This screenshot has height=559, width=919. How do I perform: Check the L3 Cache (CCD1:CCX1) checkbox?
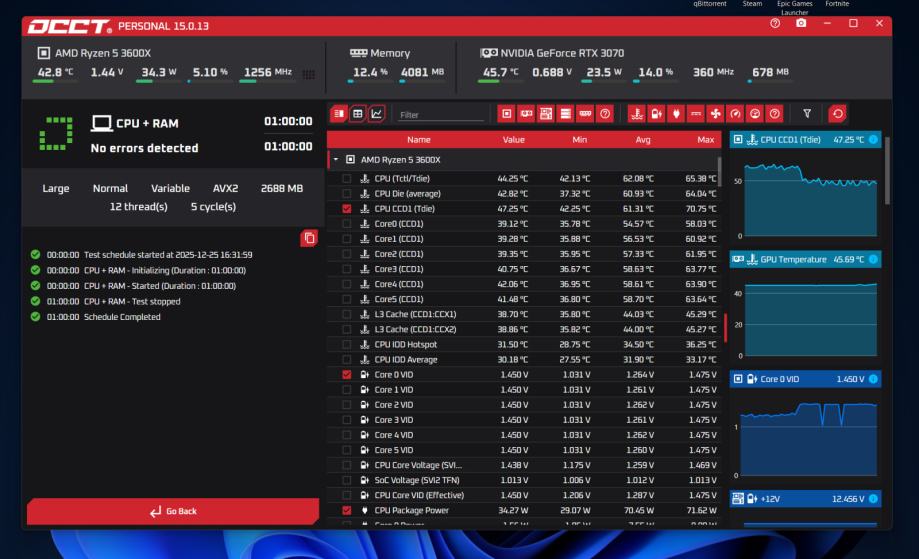[346, 314]
